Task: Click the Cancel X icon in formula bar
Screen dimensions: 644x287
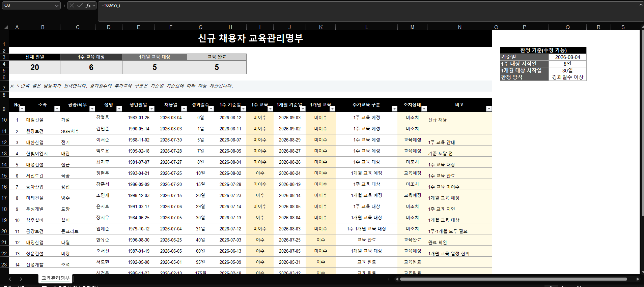Action: coord(72,5)
